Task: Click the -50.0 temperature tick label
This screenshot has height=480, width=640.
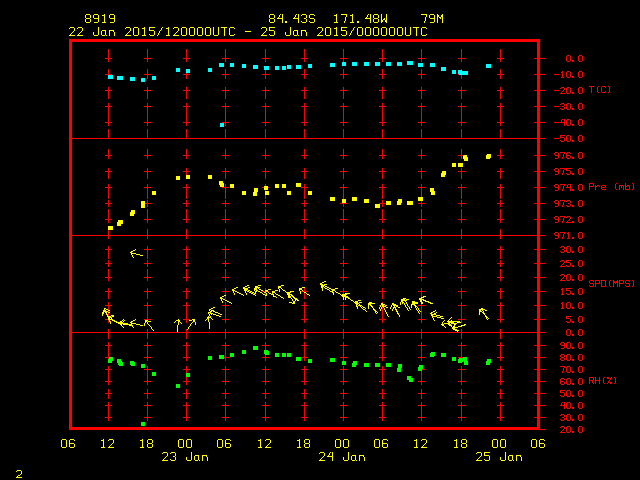Action: pos(569,139)
